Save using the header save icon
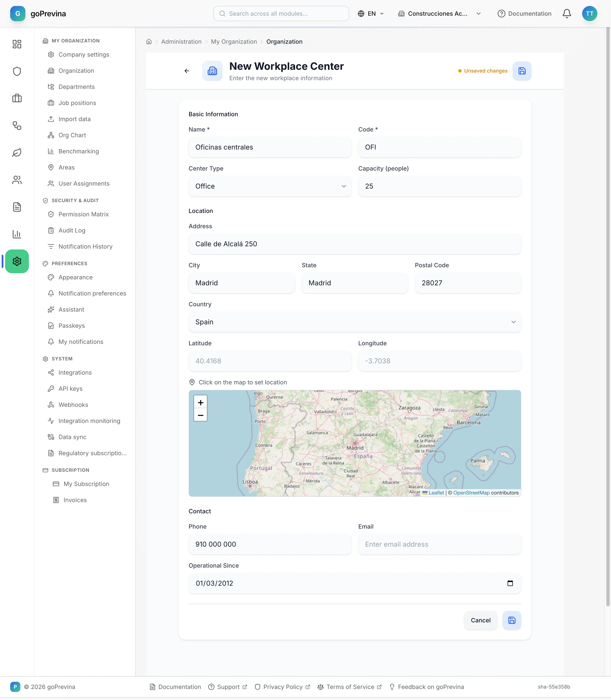611x700 pixels. [x=522, y=71]
